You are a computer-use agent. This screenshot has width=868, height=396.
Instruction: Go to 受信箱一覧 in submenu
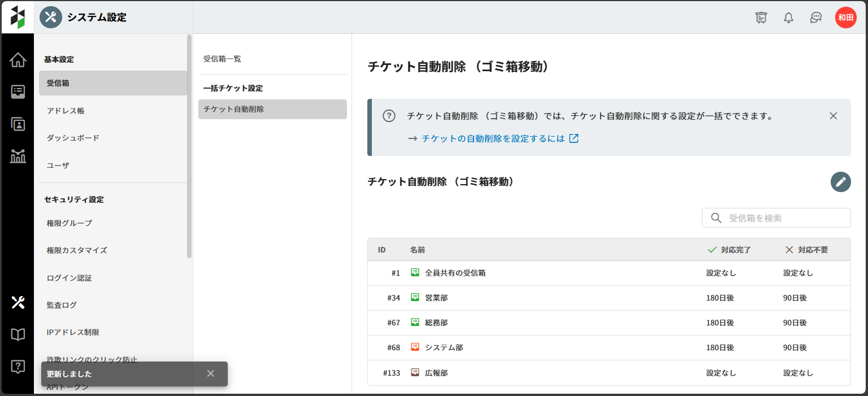coord(222,59)
